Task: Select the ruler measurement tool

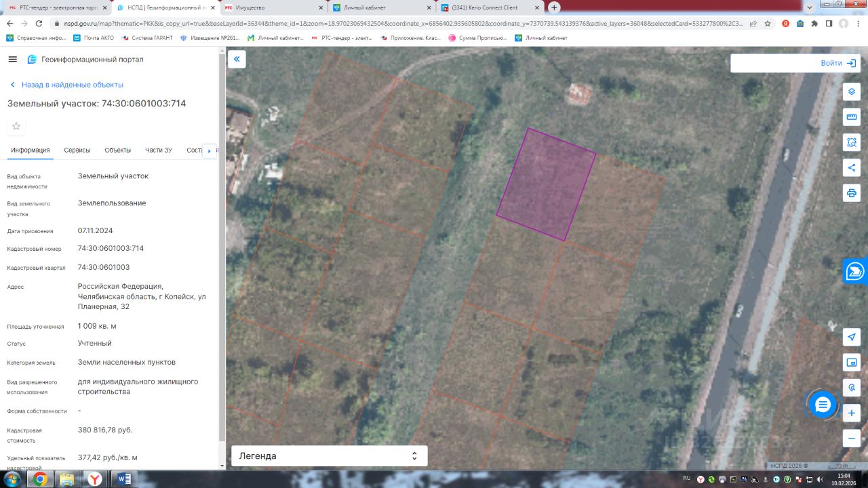Action: pyautogui.click(x=852, y=117)
